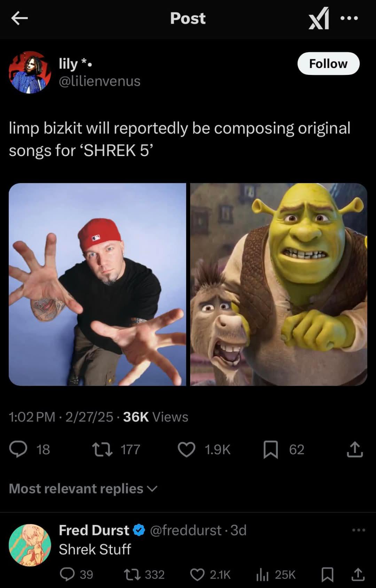The width and height of the screenshot is (376, 588).
Task: Reply to Fred Durst's comment
Action: (x=67, y=574)
